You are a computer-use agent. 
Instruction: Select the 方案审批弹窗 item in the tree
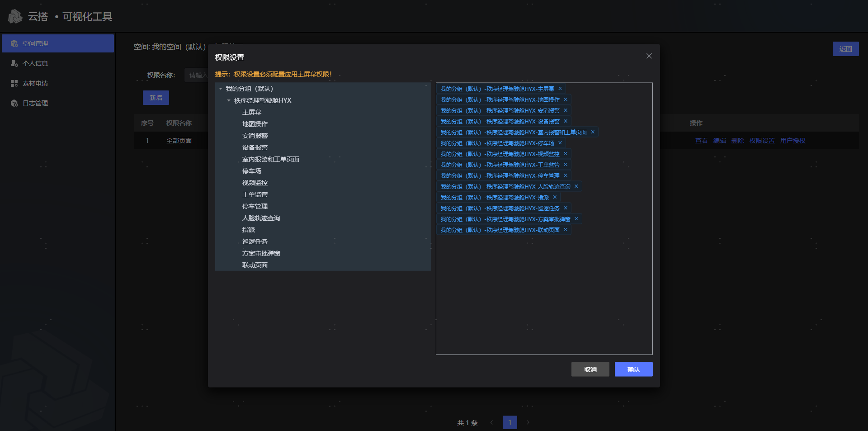261,253
